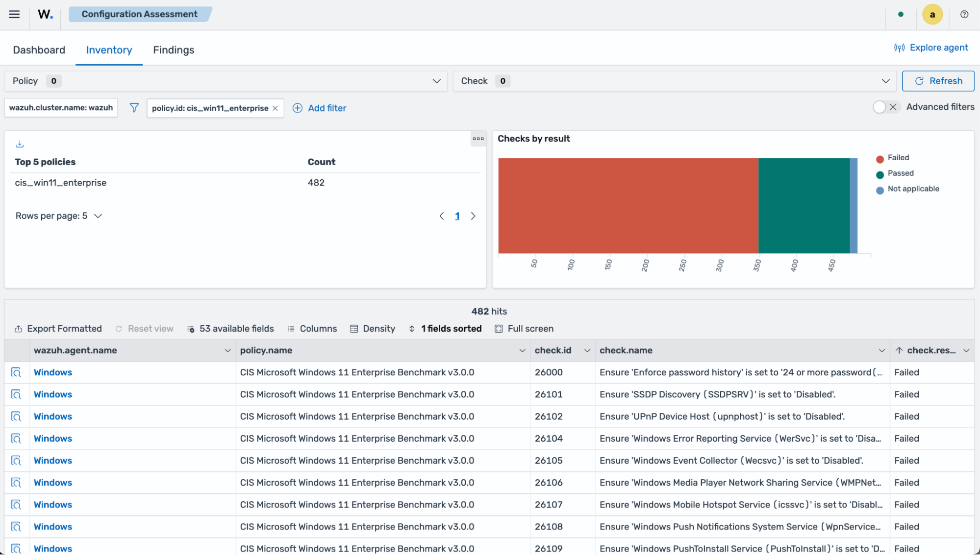Click the Refresh button
This screenshot has height=555, width=980.
pyautogui.click(x=938, y=81)
